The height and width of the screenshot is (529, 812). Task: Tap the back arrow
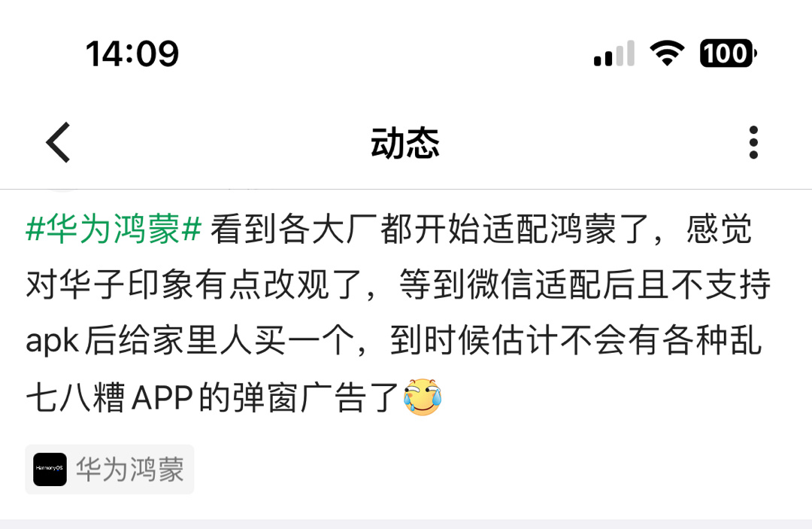click(x=58, y=142)
